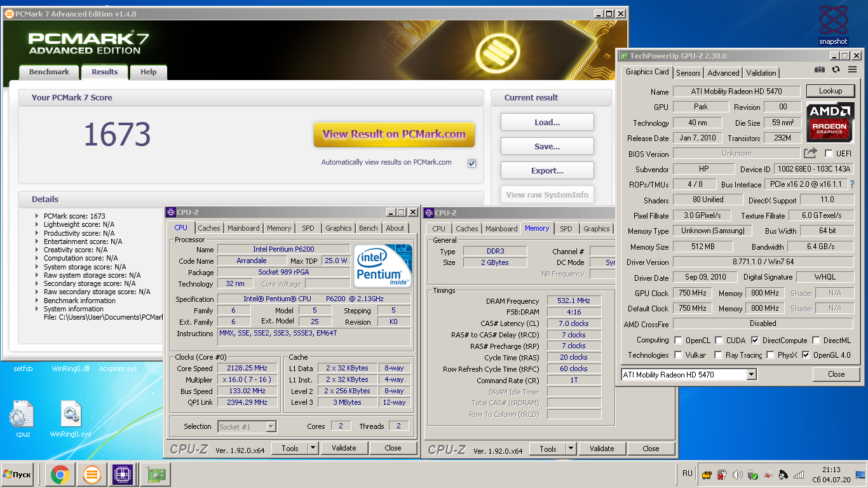
Task: Click the Start button labeled Пуск
Action: 17,474
